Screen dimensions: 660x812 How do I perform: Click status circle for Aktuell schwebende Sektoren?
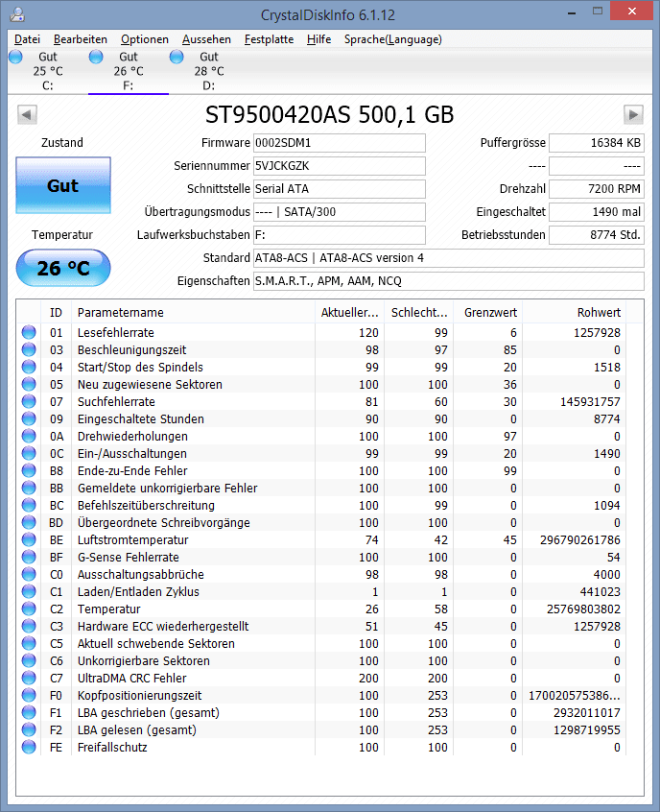(x=29, y=643)
